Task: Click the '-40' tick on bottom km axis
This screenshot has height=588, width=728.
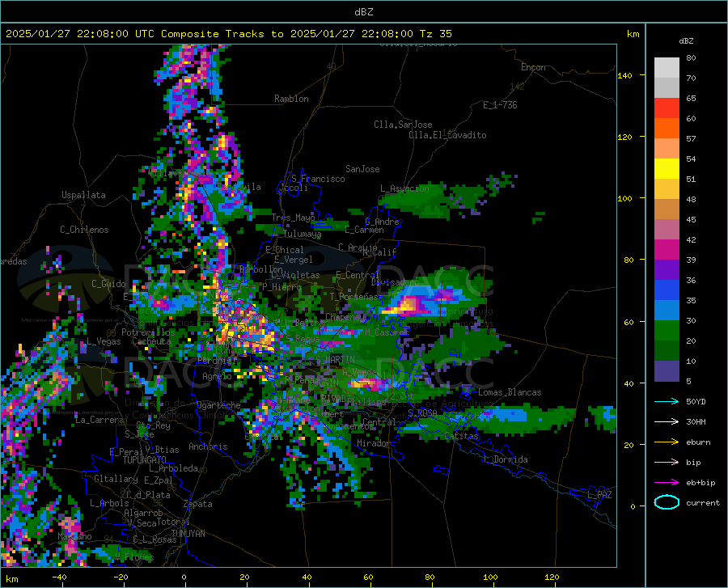Action: [59, 577]
